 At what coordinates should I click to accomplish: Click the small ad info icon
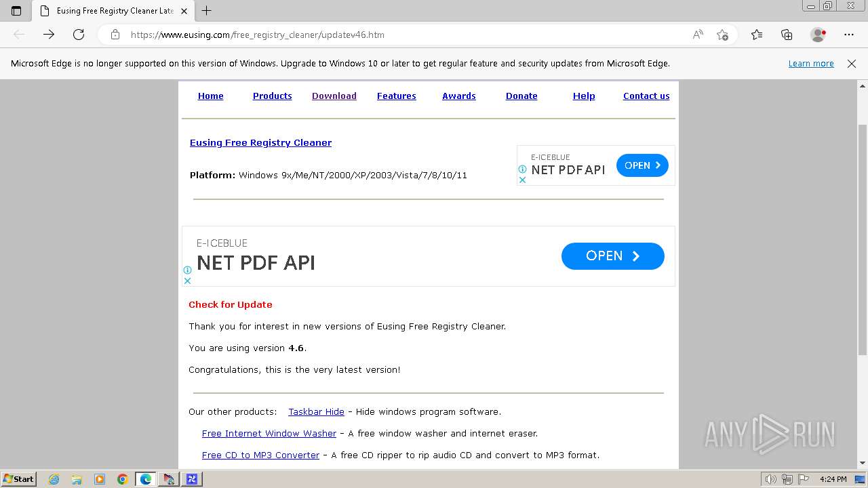[522, 169]
